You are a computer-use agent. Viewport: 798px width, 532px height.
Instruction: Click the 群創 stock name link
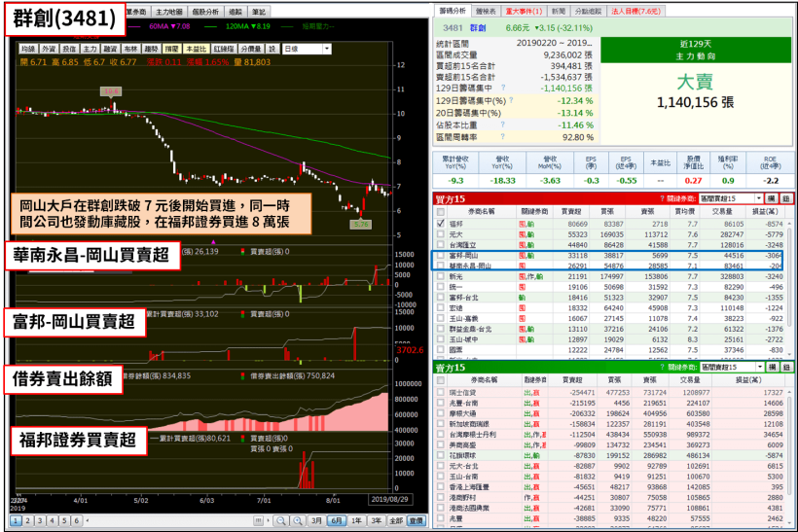tap(478, 28)
